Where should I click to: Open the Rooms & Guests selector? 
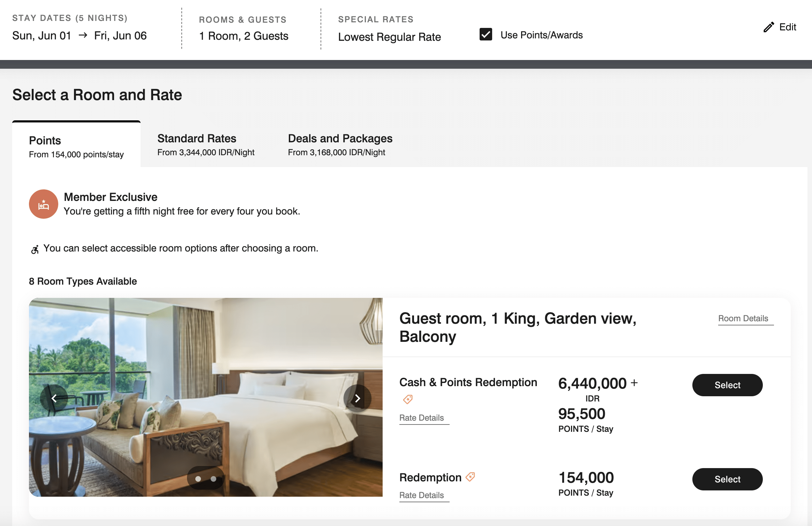tap(243, 36)
